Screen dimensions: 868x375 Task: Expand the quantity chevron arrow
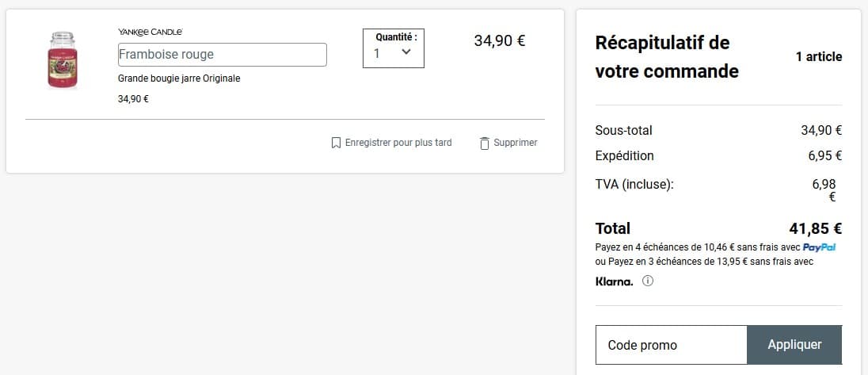406,52
